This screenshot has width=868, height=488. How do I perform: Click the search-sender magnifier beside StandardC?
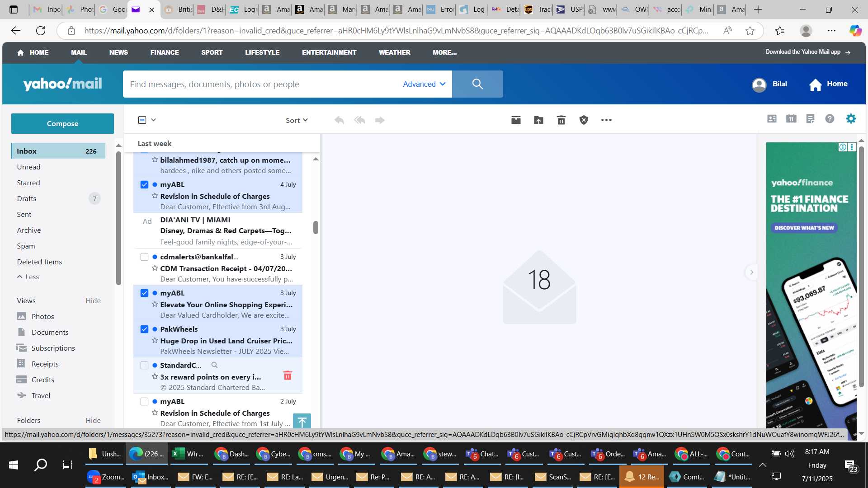[x=214, y=365]
